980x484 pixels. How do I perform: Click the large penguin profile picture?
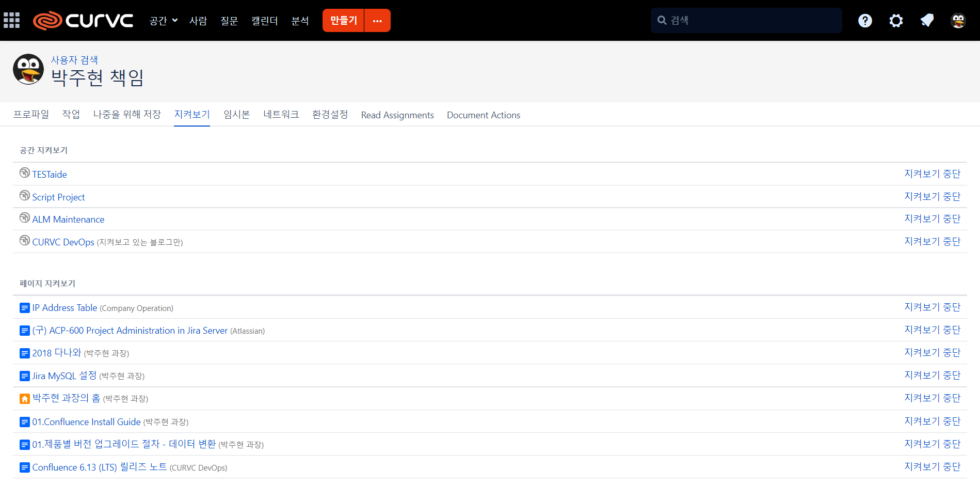click(x=28, y=69)
